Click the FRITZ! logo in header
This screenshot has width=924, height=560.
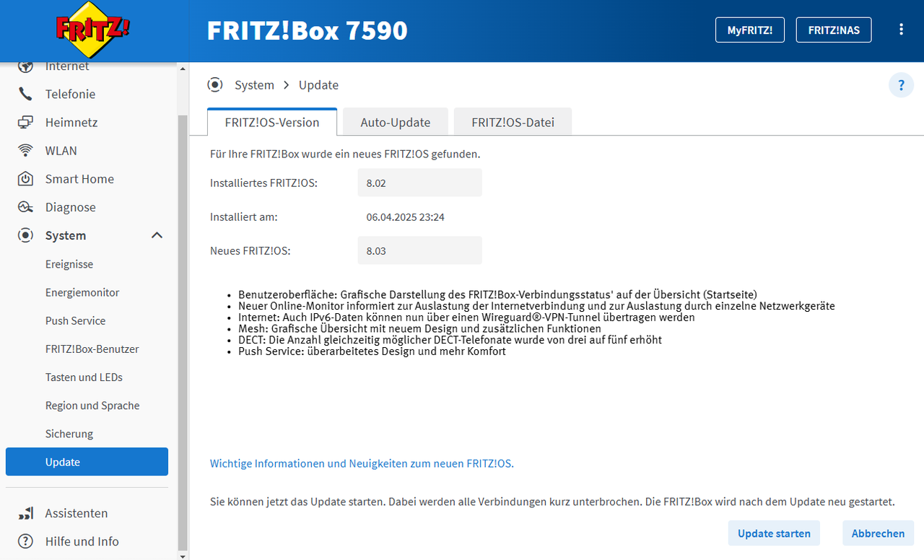tap(93, 30)
